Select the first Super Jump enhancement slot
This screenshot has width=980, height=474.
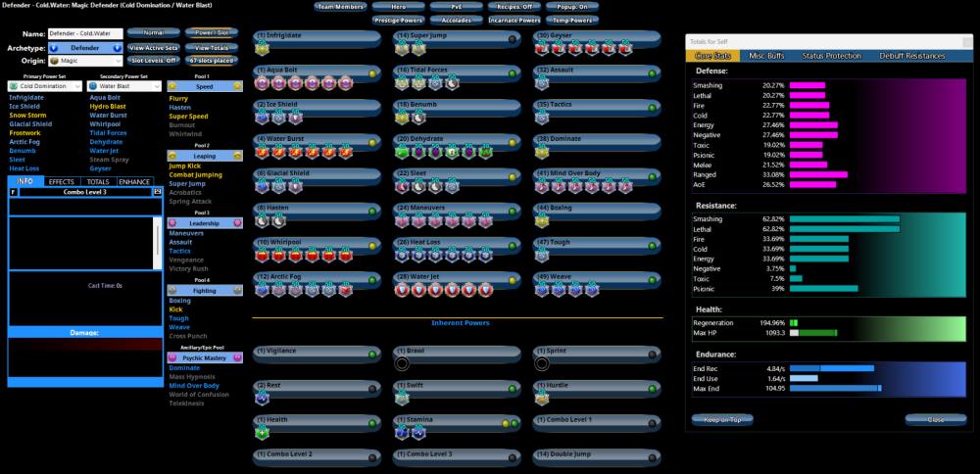pos(403,48)
